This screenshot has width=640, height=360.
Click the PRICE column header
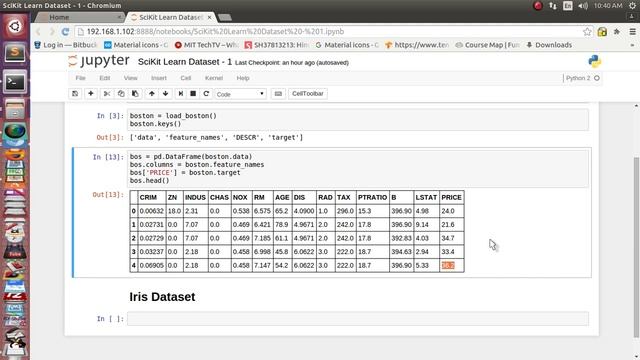[451, 197]
